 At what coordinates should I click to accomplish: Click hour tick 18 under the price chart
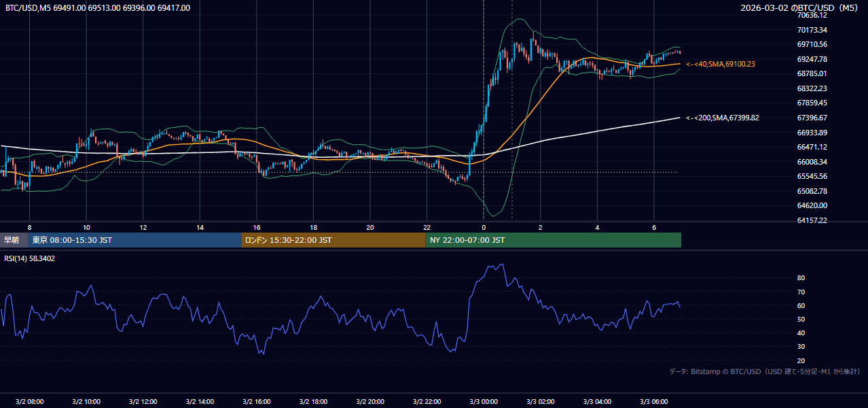(x=313, y=227)
